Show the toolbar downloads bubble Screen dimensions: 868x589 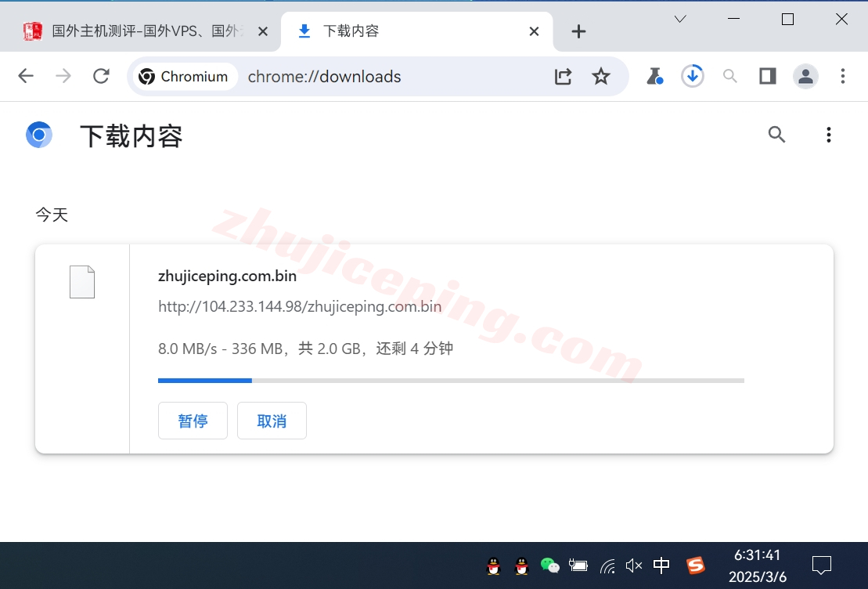pyautogui.click(x=693, y=77)
